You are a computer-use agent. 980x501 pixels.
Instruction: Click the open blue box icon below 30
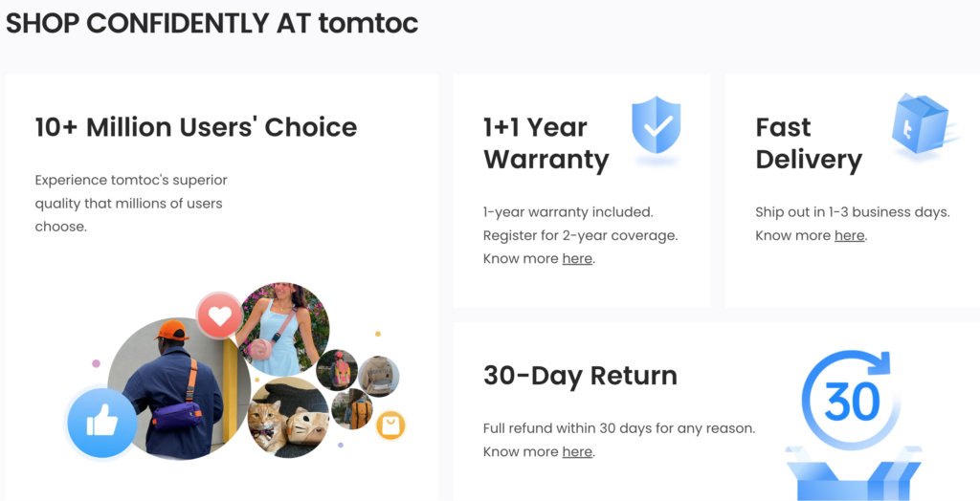click(853, 475)
